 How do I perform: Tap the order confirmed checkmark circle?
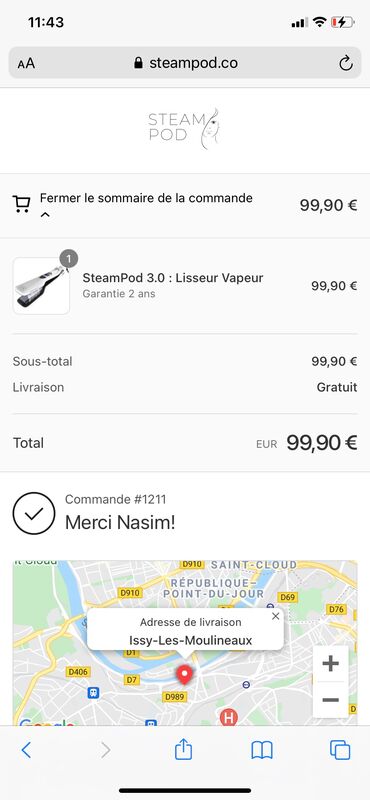point(34,513)
